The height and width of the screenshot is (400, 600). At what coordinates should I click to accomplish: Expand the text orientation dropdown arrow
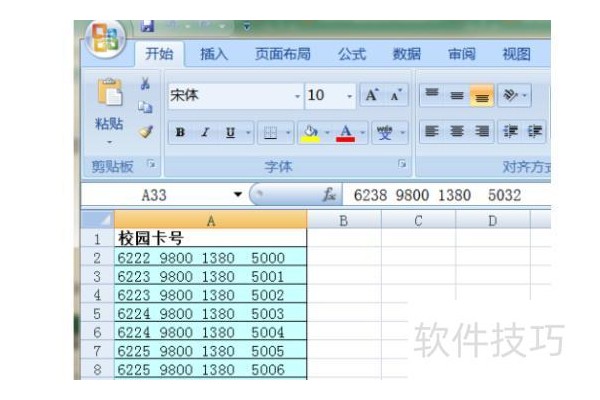525,95
